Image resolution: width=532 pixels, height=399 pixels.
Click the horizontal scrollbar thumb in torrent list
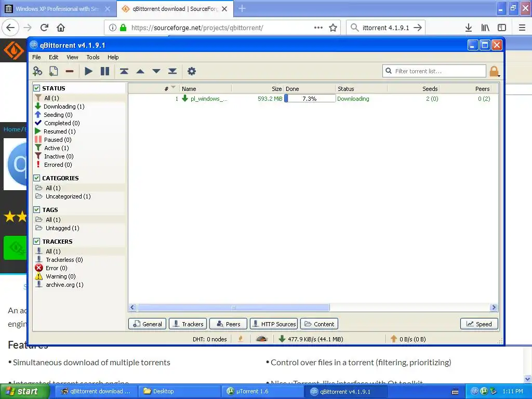click(x=233, y=308)
